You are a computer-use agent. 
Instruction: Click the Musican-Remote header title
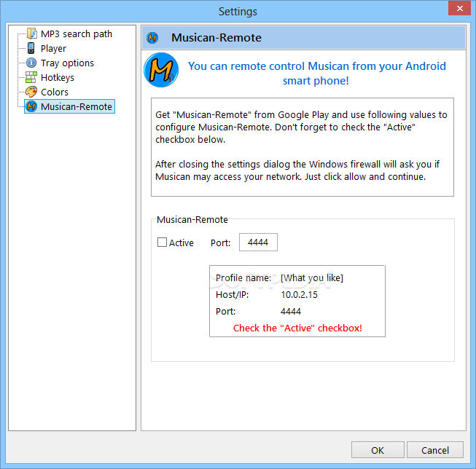(x=216, y=38)
